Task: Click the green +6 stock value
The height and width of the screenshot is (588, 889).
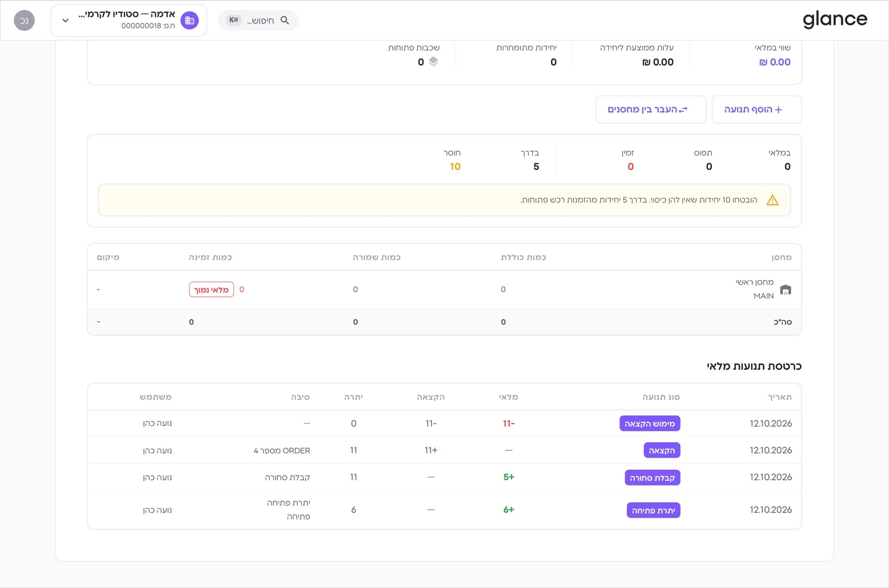Action: click(509, 510)
